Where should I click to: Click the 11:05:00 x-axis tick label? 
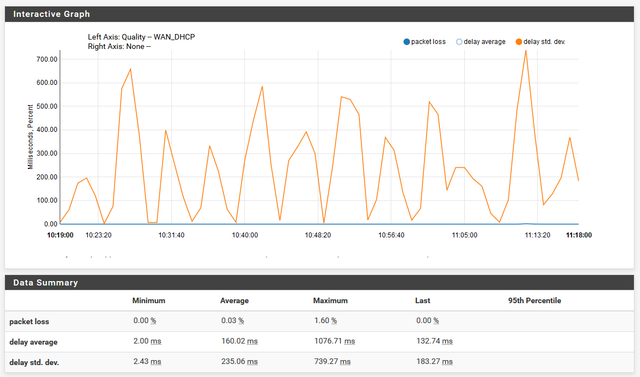point(464,235)
